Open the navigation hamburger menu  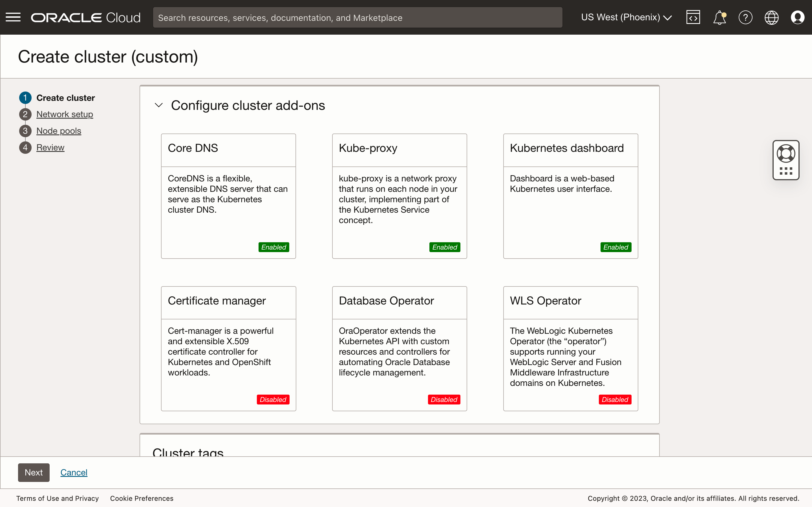click(x=14, y=17)
